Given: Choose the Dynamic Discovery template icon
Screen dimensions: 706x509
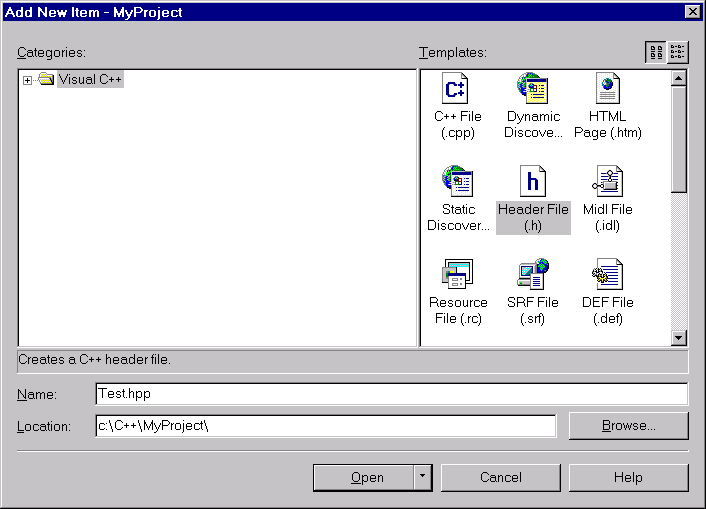Looking at the screenshot, I should 533,90.
